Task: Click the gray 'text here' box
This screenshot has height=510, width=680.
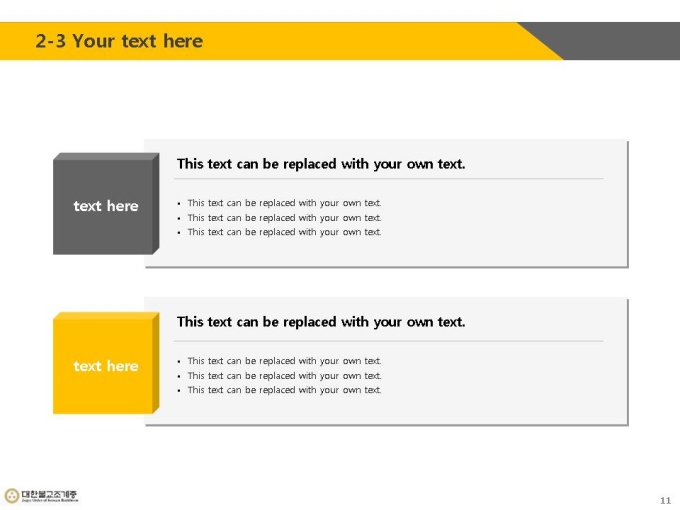Action: pyautogui.click(x=106, y=204)
